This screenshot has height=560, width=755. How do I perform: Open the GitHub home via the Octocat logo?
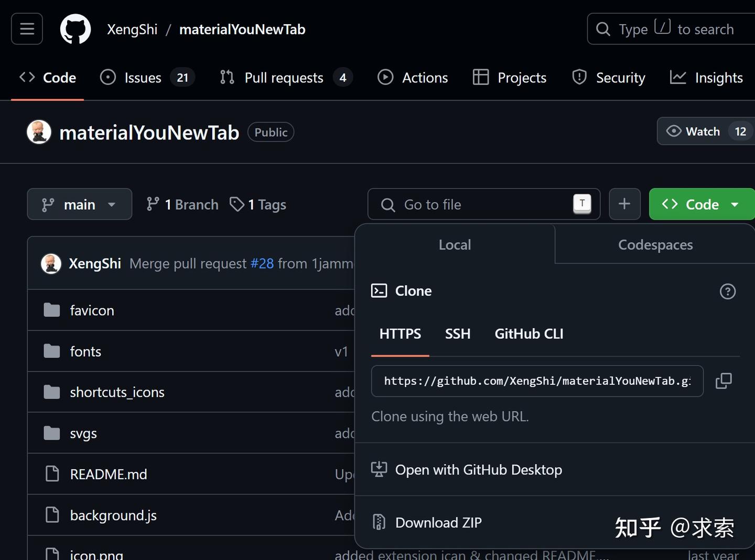pyautogui.click(x=75, y=29)
